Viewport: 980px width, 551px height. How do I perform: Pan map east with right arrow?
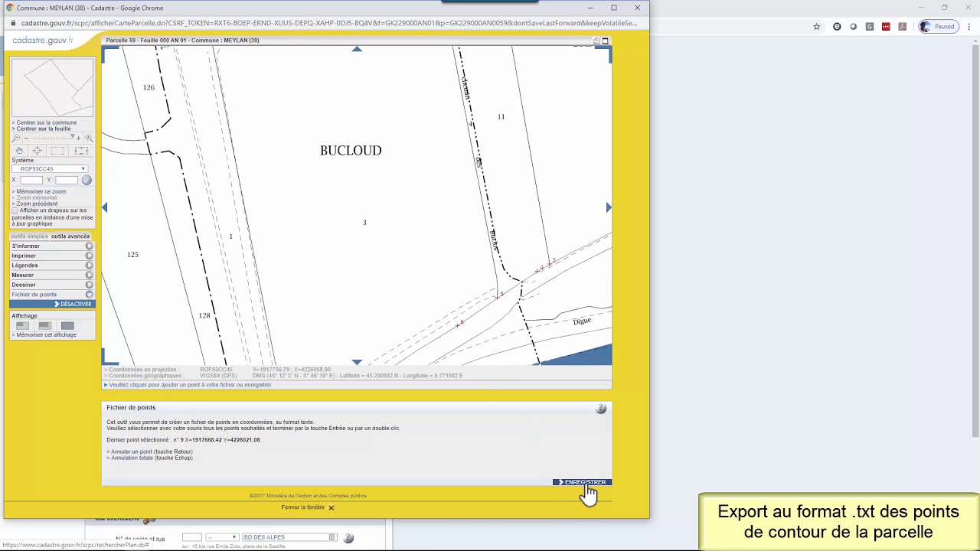point(609,207)
